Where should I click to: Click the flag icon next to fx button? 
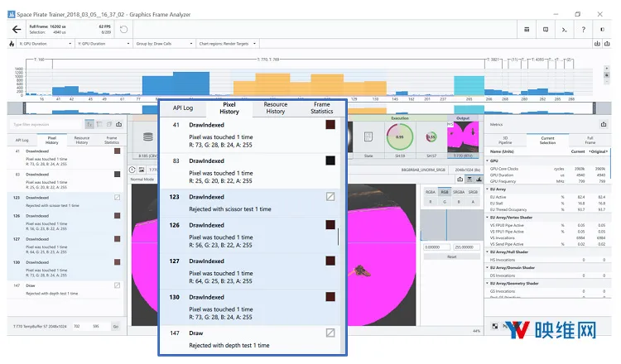99,124
